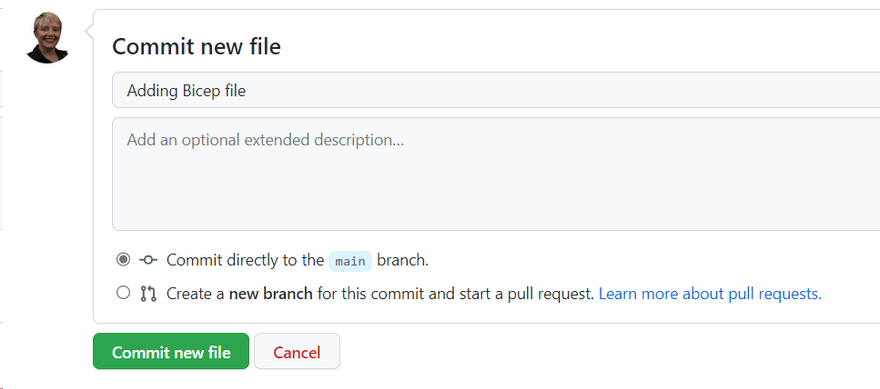This screenshot has height=389, width=880.
Task: Click the 'Commit directly to the' label text
Action: 245,260
